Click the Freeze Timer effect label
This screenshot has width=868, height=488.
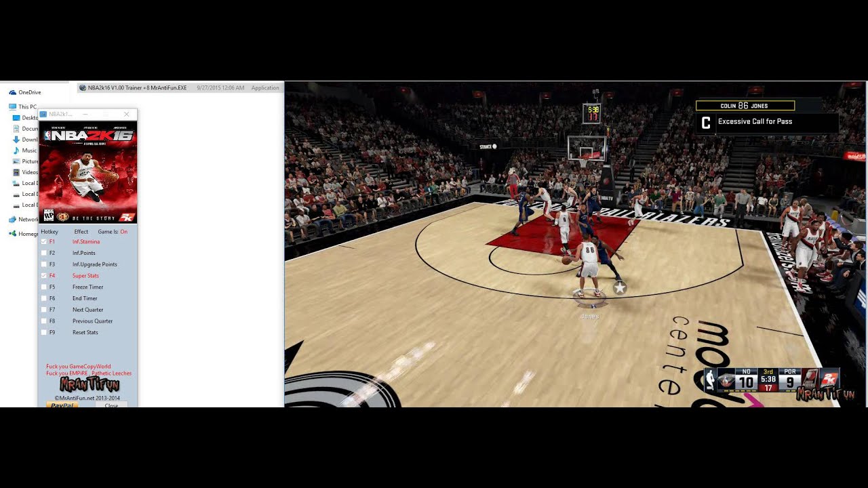87,287
